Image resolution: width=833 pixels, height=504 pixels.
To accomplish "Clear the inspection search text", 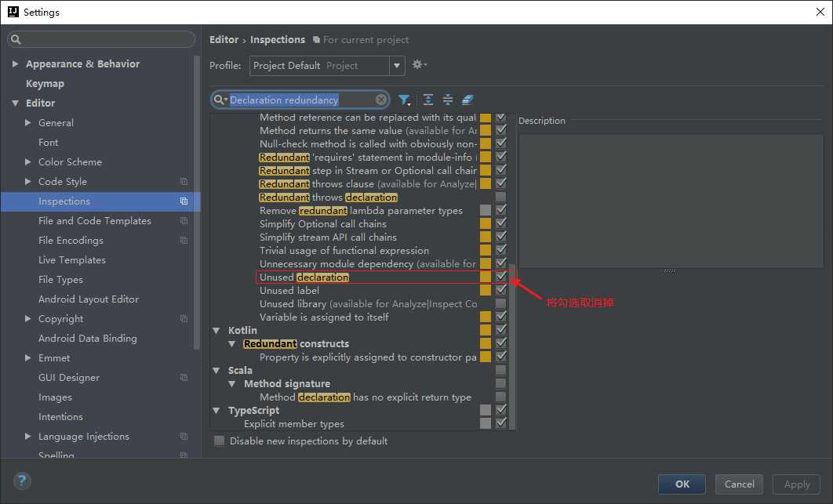I will pyautogui.click(x=381, y=100).
